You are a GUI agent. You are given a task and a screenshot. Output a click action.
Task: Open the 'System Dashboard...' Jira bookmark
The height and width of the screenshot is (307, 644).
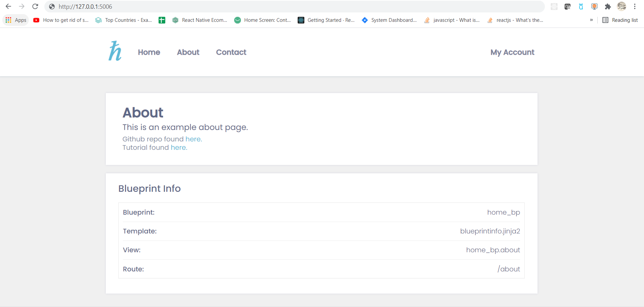click(389, 20)
